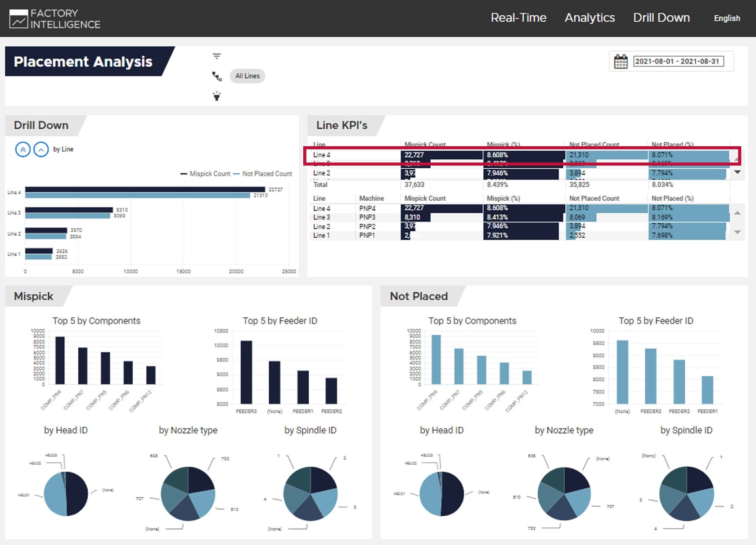Click (None) bar in Not Placed feeder chart
This screenshot has width=756, height=545.
pyautogui.click(x=622, y=372)
